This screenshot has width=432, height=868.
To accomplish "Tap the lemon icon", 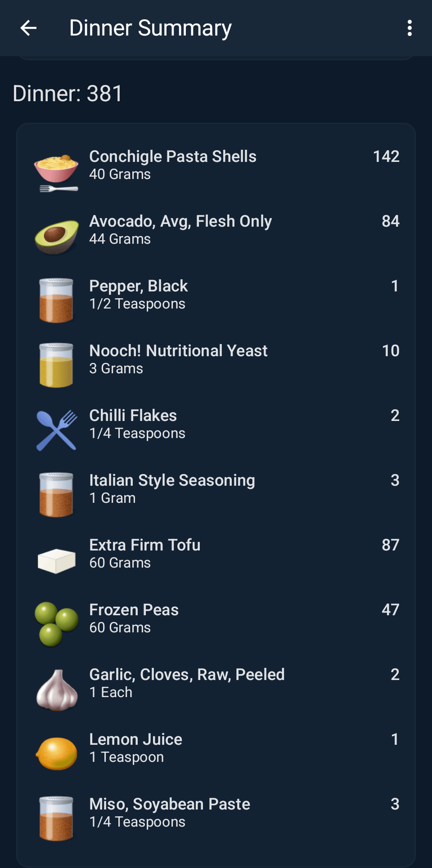I will coord(56,754).
